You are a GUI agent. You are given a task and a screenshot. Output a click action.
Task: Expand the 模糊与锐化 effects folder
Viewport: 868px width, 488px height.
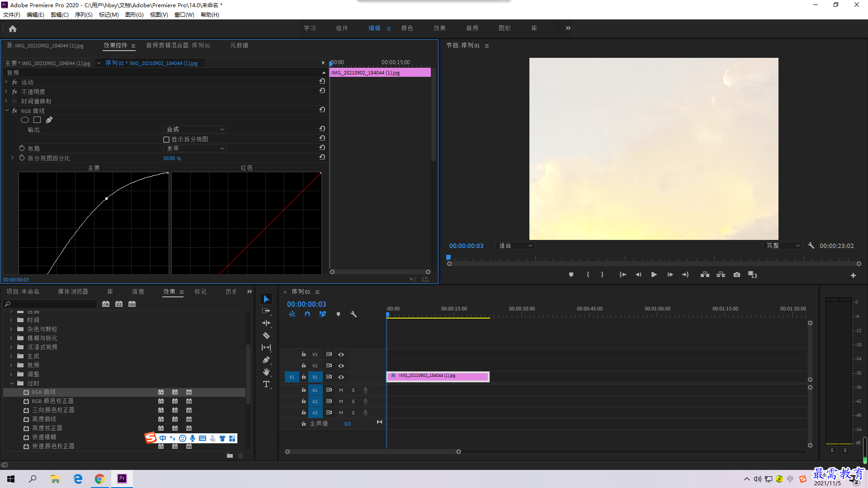coord(11,338)
